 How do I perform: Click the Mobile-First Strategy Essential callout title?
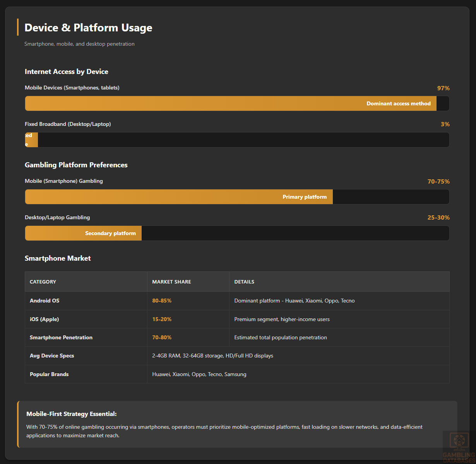coord(72,414)
